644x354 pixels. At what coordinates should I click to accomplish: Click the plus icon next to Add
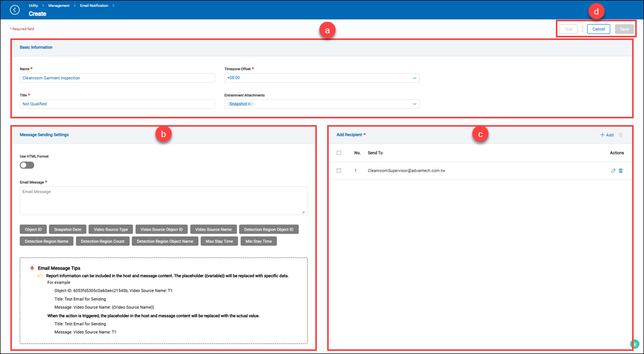[601, 134]
